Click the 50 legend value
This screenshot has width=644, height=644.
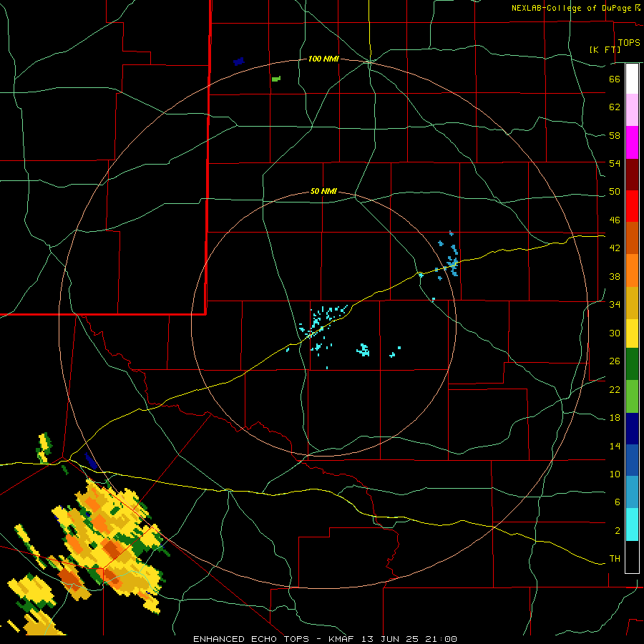[x=615, y=192]
